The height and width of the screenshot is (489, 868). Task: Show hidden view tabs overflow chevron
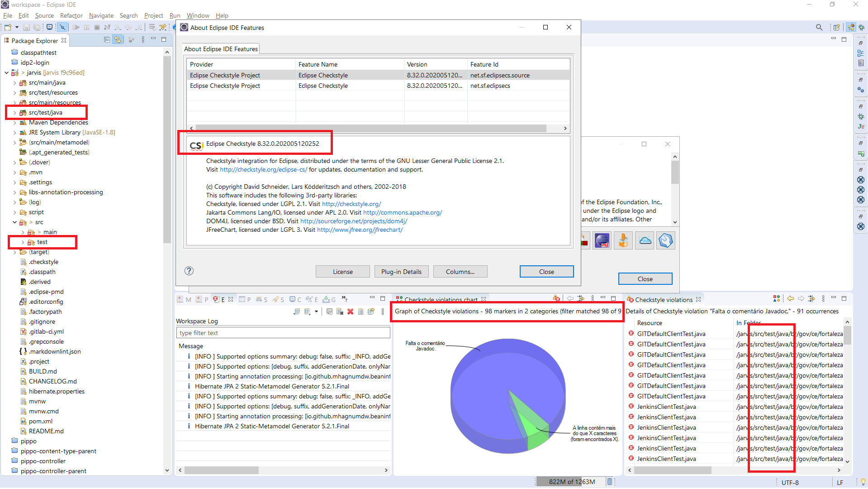[x=344, y=299]
